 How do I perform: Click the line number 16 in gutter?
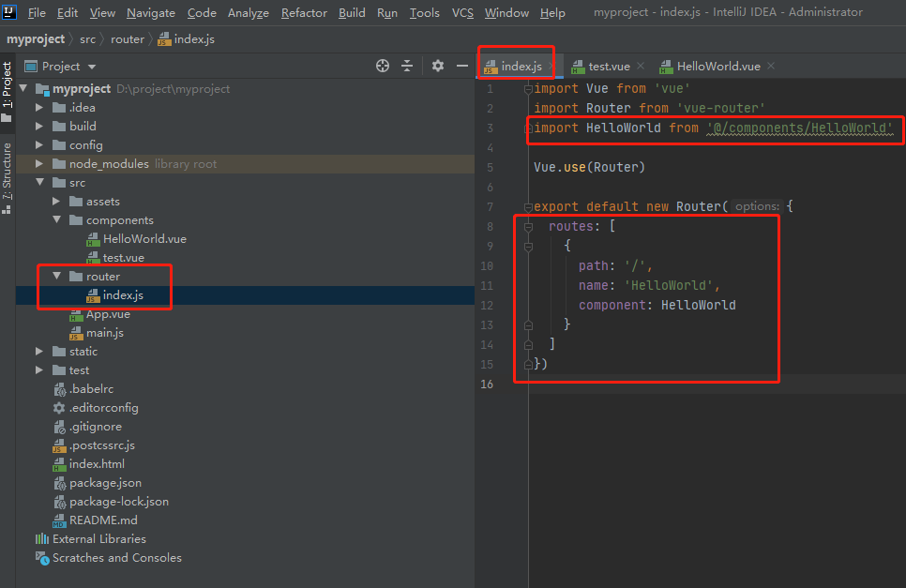[x=487, y=384]
